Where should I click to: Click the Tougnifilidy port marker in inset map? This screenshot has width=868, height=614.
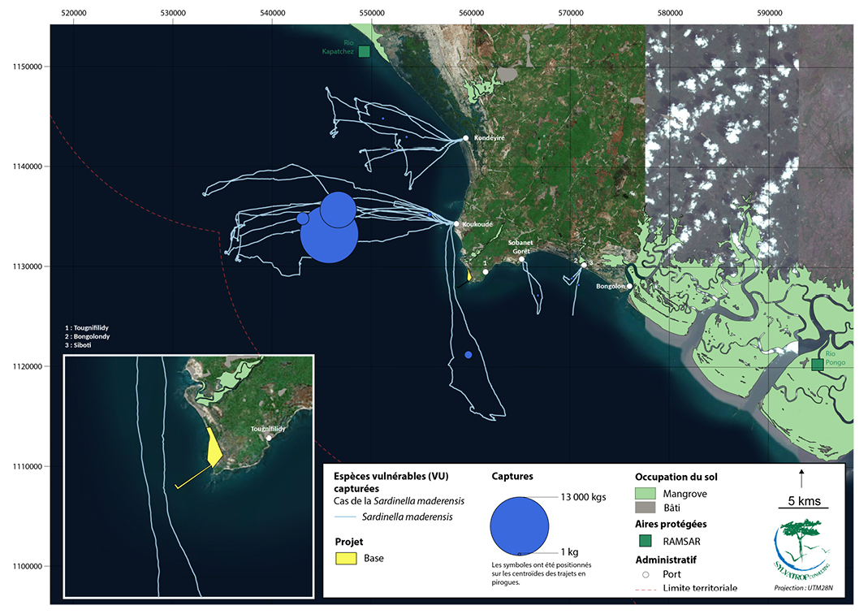pyautogui.click(x=269, y=438)
